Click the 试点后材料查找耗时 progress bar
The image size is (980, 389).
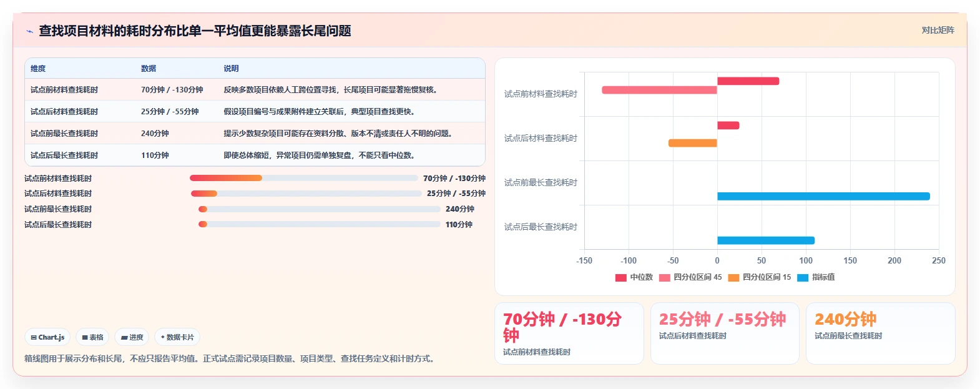pos(306,194)
